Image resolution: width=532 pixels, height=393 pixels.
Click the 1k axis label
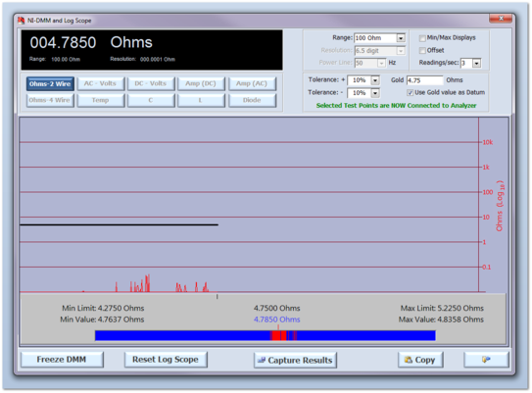click(x=486, y=168)
